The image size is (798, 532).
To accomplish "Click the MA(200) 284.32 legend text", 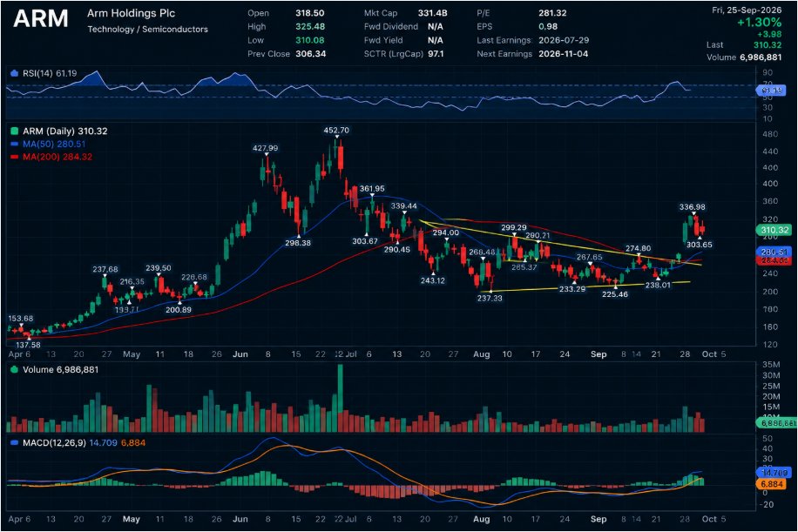I will (57, 157).
